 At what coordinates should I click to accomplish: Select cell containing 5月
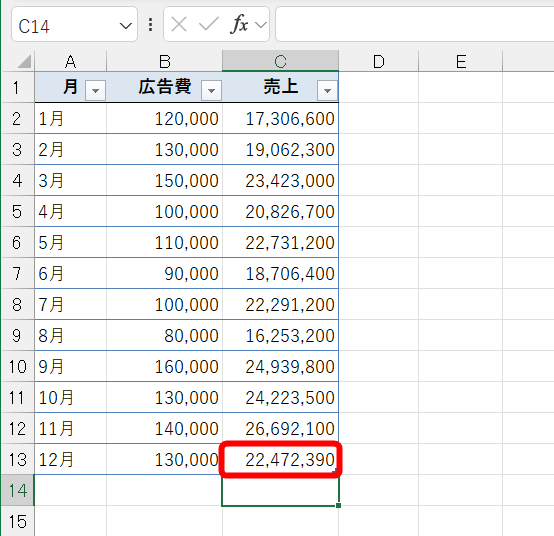pos(71,242)
